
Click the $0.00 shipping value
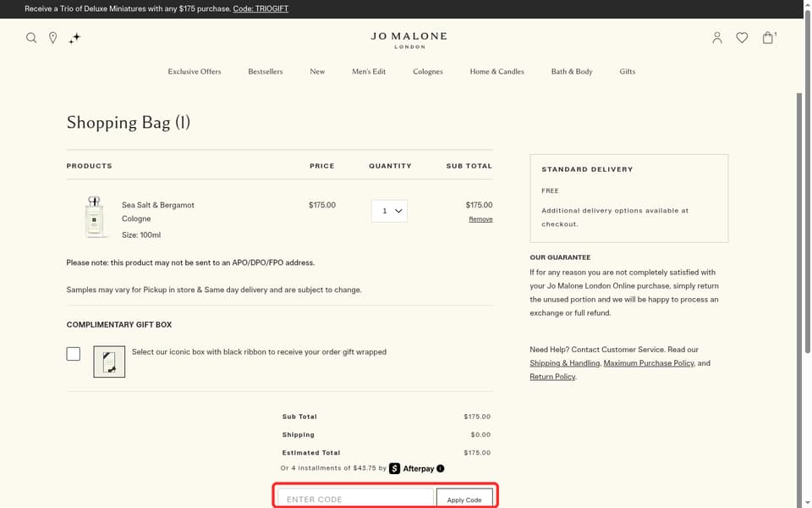480,435
